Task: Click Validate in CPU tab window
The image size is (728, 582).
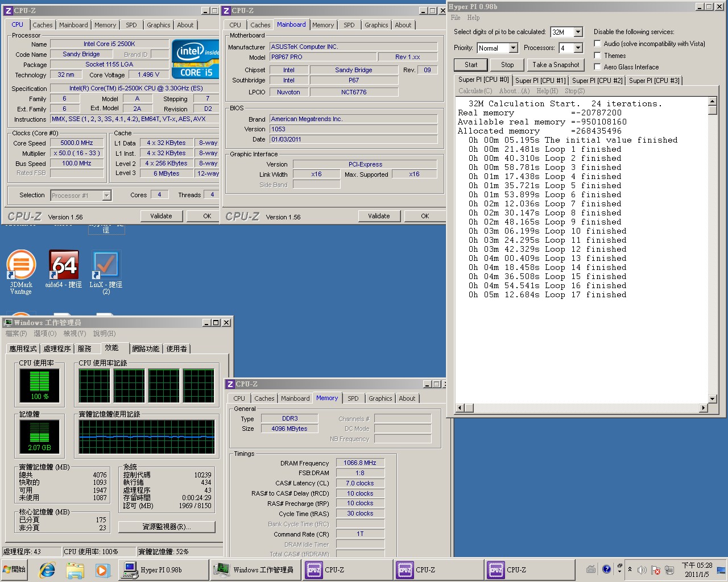Action: 161,216
